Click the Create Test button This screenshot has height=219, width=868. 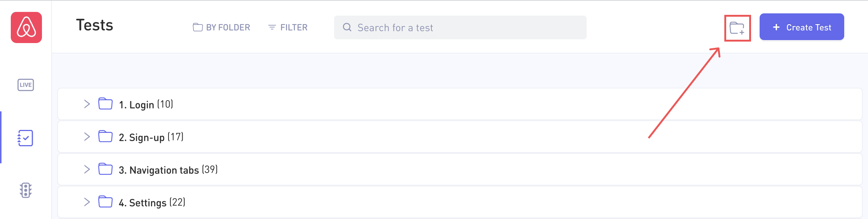802,27
